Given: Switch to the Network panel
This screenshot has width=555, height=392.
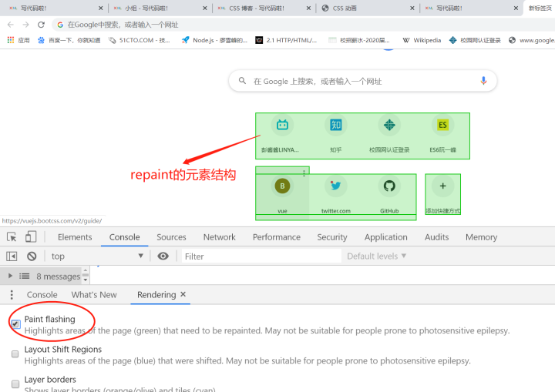Looking at the screenshot, I should tap(219, 237).
